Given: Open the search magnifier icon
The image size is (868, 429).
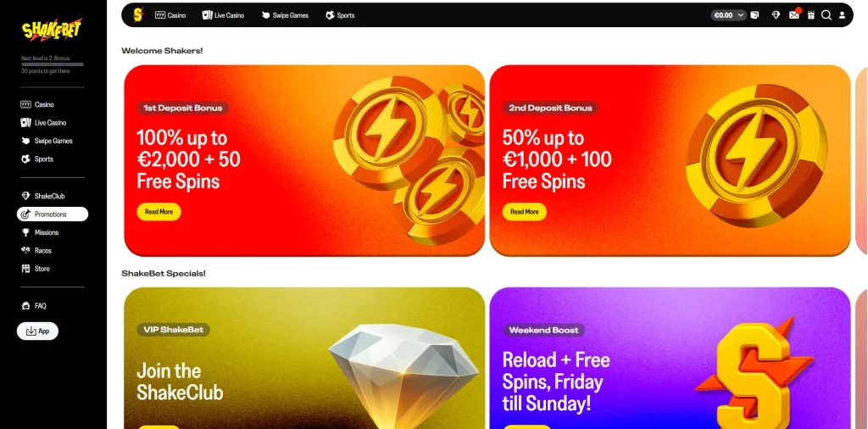Looking at the screenshot, I should [826, 15].
